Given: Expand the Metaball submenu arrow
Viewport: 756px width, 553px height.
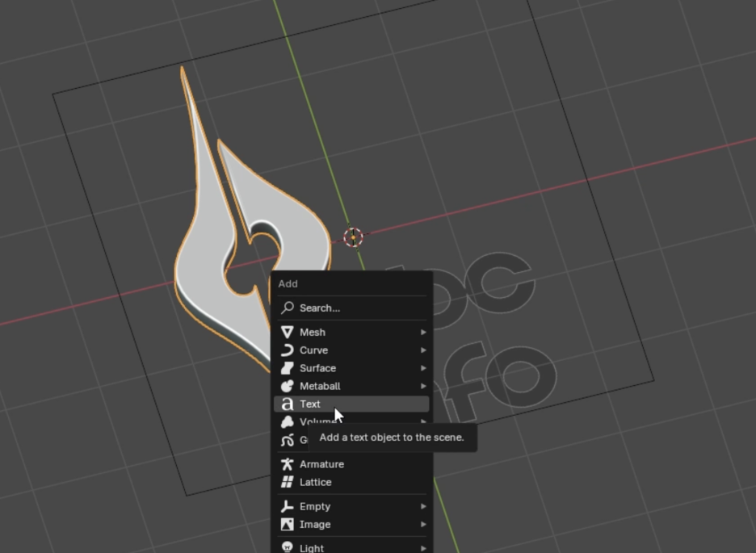Looking at the screenshot, I should coord(423,386).
